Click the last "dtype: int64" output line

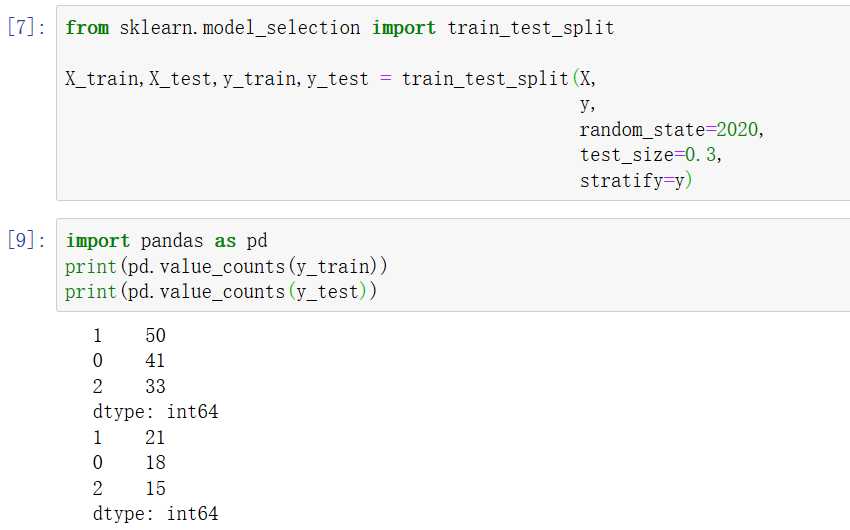pyautogui.click(x=155, y=514)
